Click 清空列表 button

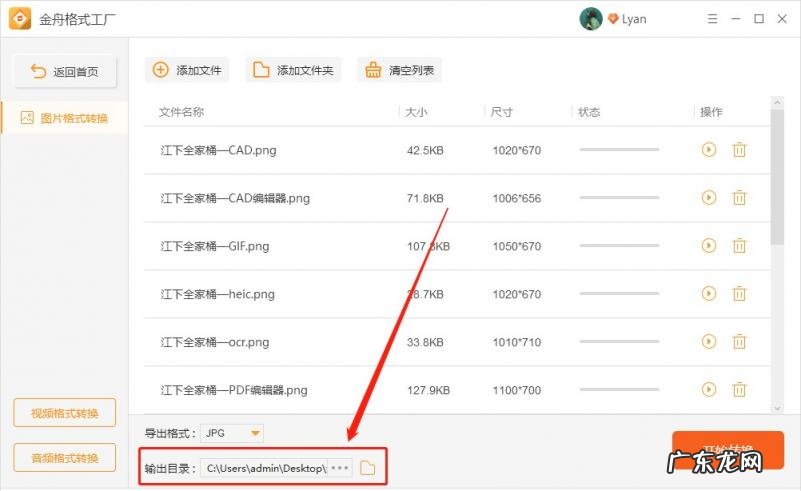(x=399, y=70)
